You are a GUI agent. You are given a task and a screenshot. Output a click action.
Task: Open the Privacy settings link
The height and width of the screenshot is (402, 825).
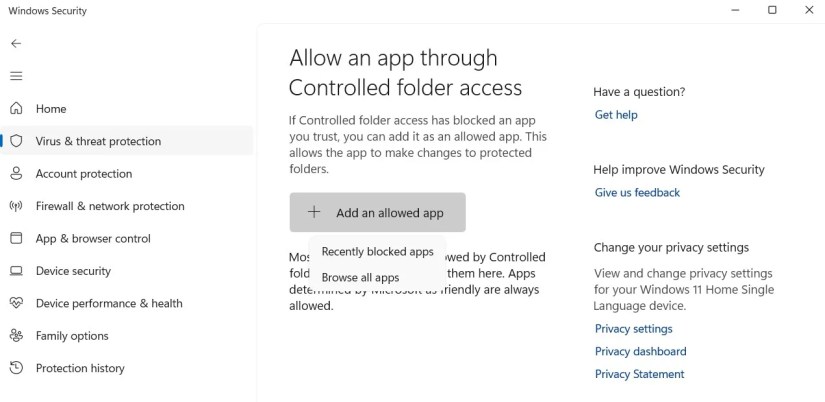(633, 329)
